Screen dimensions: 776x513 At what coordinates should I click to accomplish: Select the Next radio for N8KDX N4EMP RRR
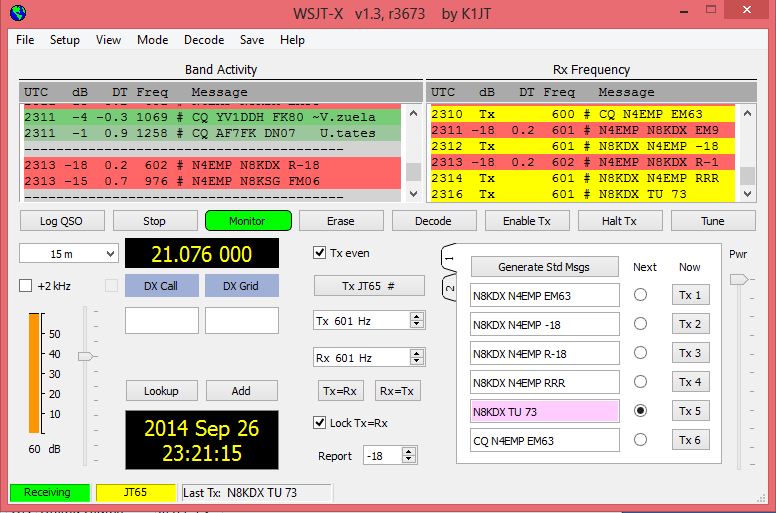(x=640, y=382)
